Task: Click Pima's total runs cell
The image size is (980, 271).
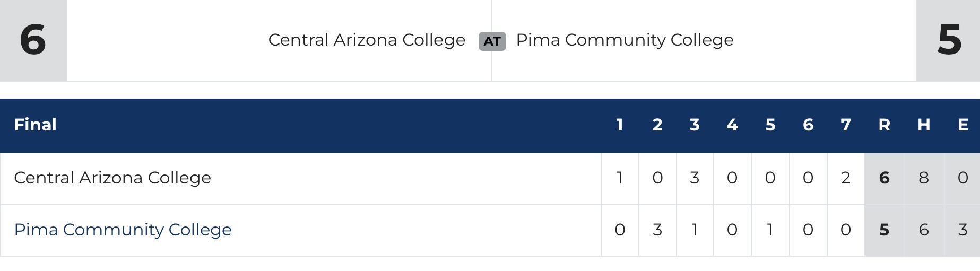Action: (x=884, y=230)
